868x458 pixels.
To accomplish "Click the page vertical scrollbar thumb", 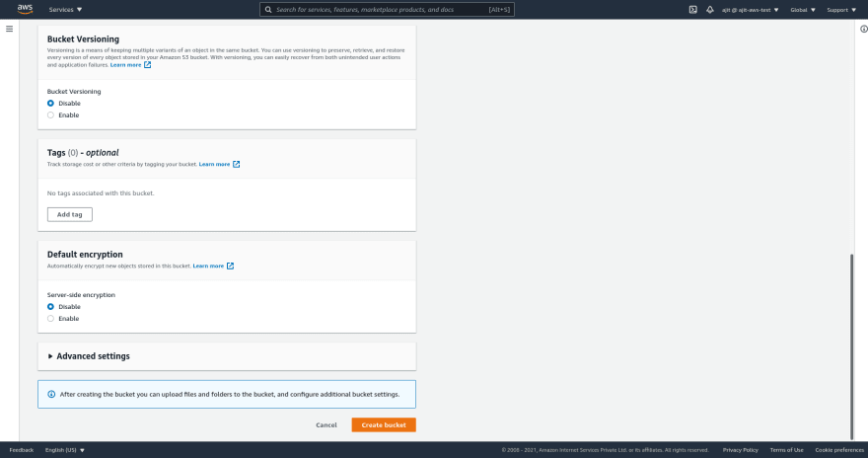I will 852,346.
